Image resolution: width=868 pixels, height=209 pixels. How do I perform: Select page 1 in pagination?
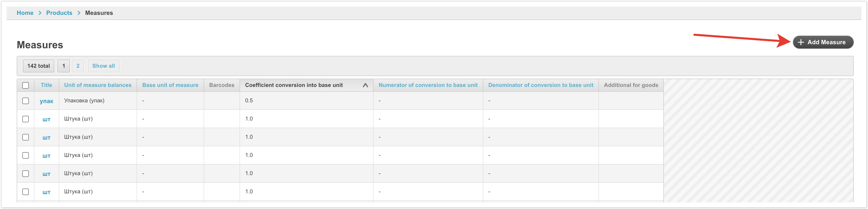[x=64, y=66]
